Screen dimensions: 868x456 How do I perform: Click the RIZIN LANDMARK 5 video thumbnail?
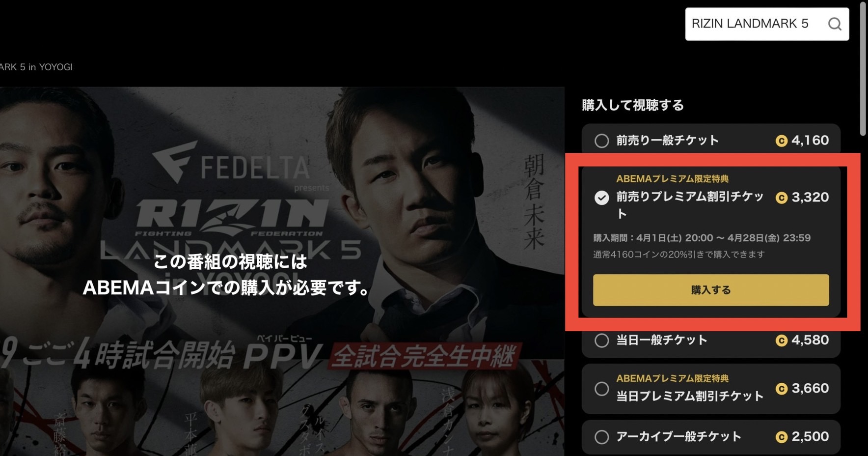[x=282, y=271]
